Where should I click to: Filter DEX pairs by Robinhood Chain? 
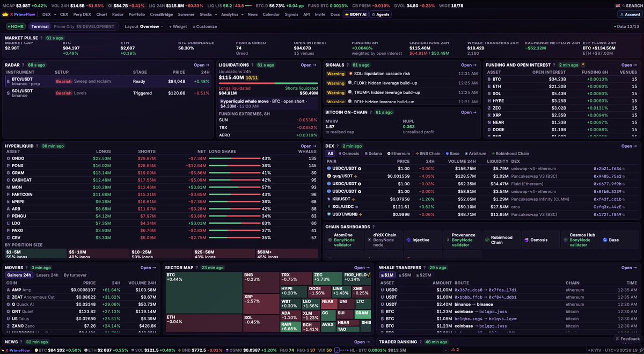tap(510, 154)
